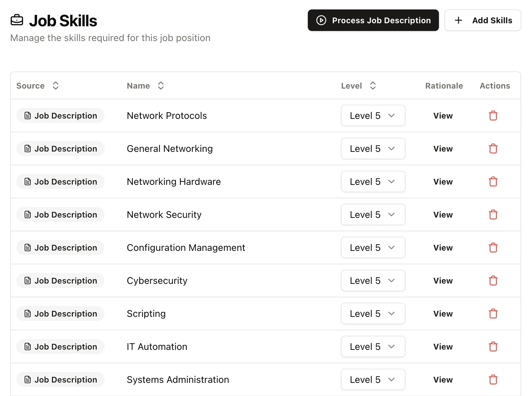This screenshot has width=532, height=396.
Task: Click trash icon for General Networking
Action: point(493,148)
